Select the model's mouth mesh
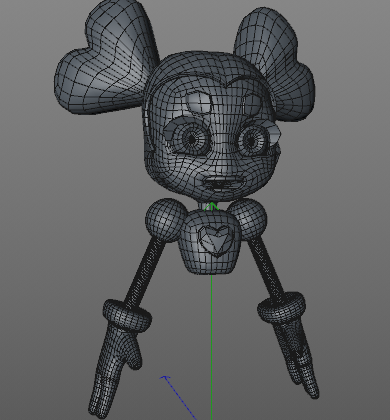390x420 pixels. pyautogui.click(x=224, y=184)
